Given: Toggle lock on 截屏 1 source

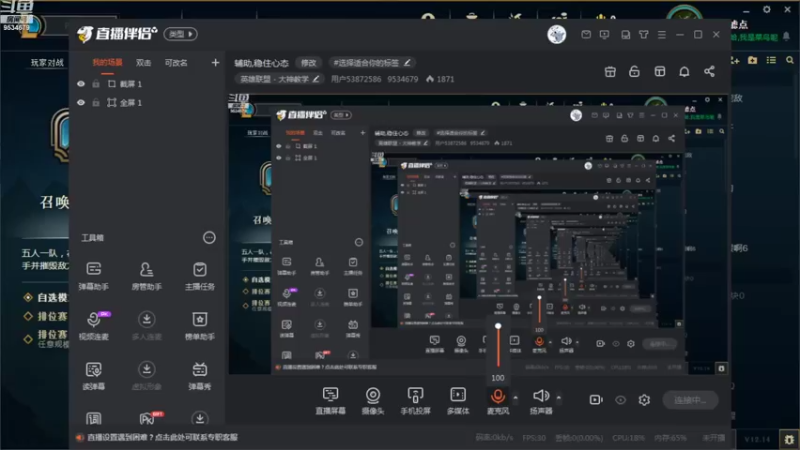Looking at the screenshot, I should click(96, 84).
